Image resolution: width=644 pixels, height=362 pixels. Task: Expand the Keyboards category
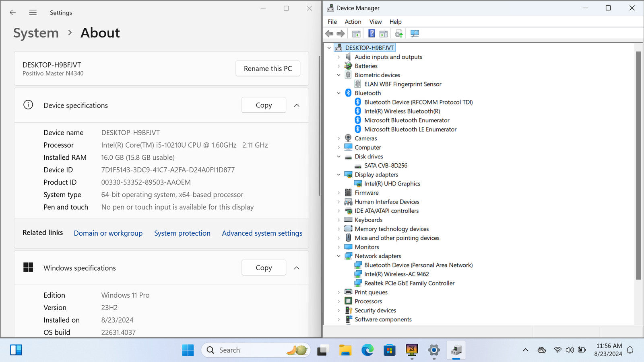[339, 220]
